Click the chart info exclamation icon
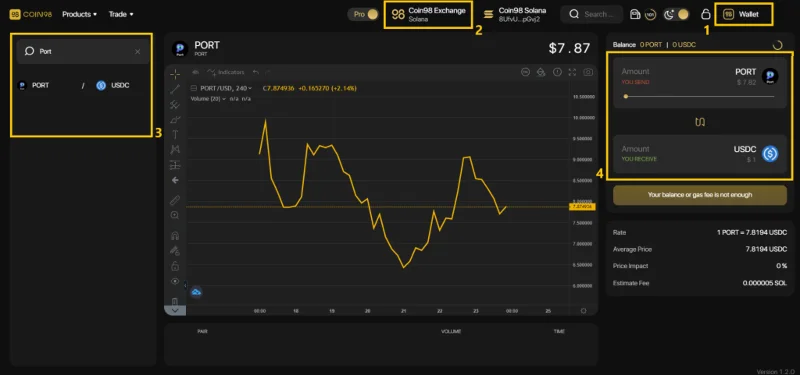This screenshot has width=800, height=375. pyautogui.click(x=557, y=72)
